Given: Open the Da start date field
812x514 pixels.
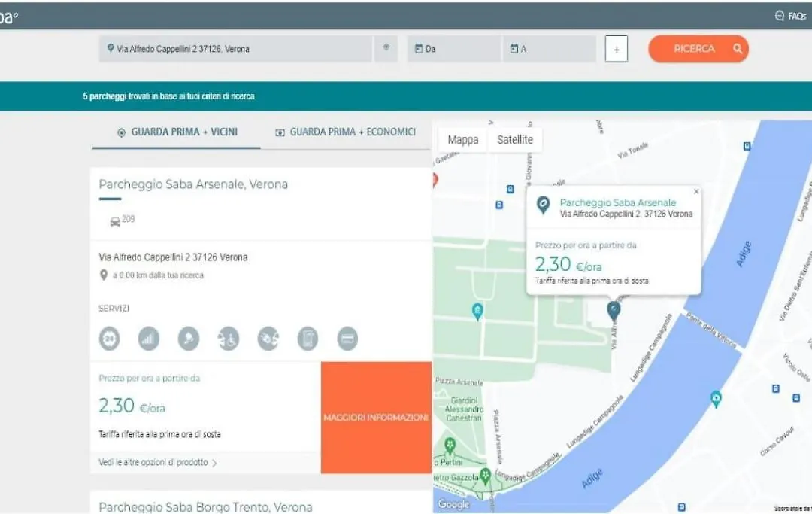Looking at the screenshot, I should click(454, 49).
